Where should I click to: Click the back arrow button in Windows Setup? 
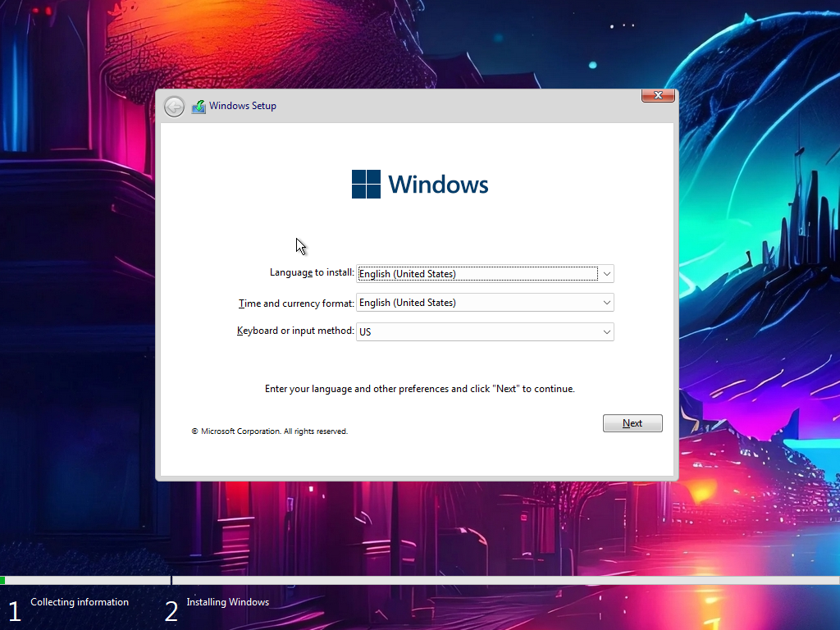click(x=174, y=107)
